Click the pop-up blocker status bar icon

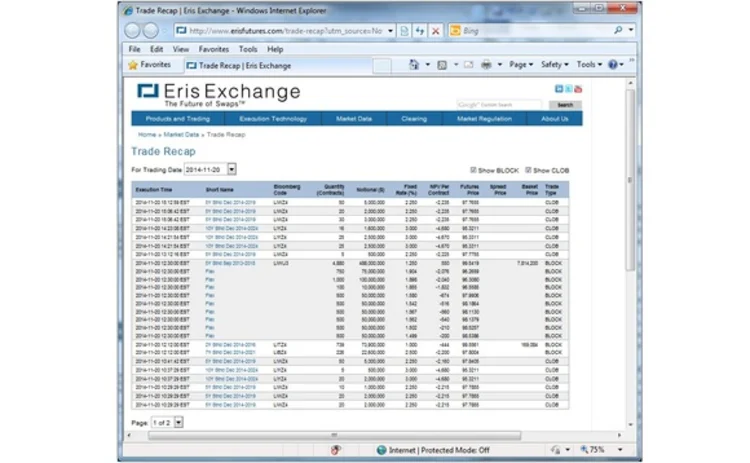pos(336,450)
